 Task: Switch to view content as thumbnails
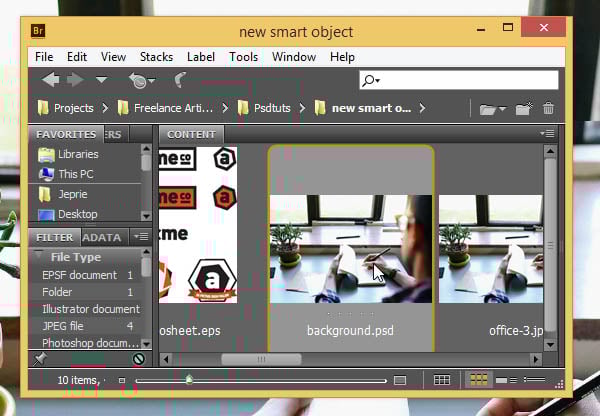click(x=478, y=380)
